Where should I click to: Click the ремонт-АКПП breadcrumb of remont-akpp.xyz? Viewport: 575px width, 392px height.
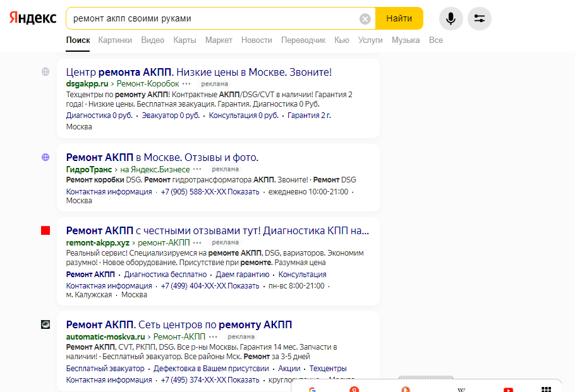point(164,242)
